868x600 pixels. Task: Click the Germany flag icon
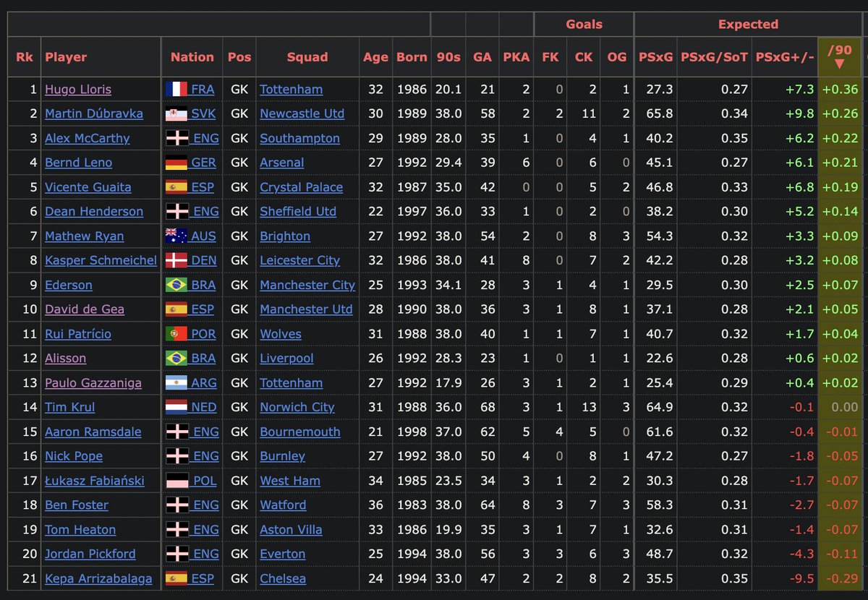click(x=176, y=163)
